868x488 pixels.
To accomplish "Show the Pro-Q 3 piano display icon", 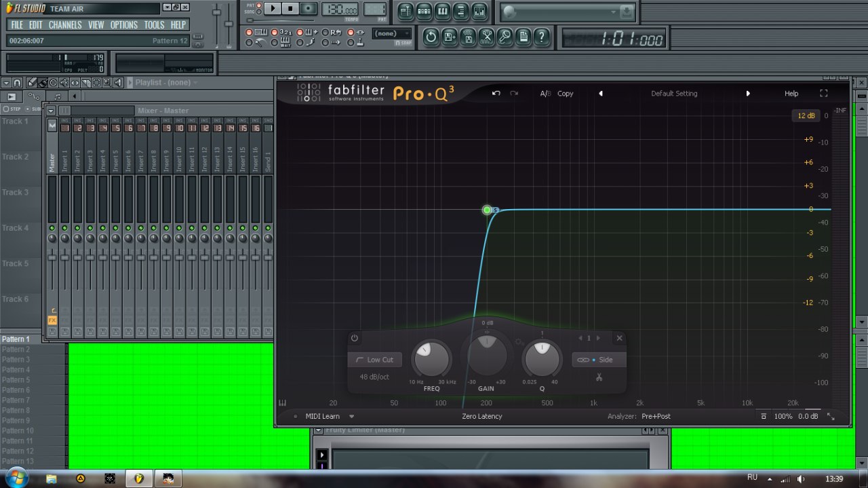I will click(282, 403).
